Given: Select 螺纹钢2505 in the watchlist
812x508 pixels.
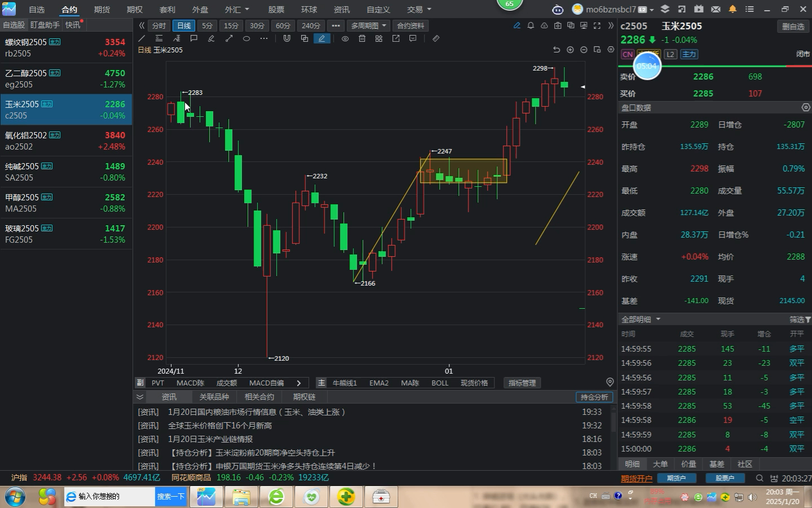Looking at the screenshot, I should 66,48.
